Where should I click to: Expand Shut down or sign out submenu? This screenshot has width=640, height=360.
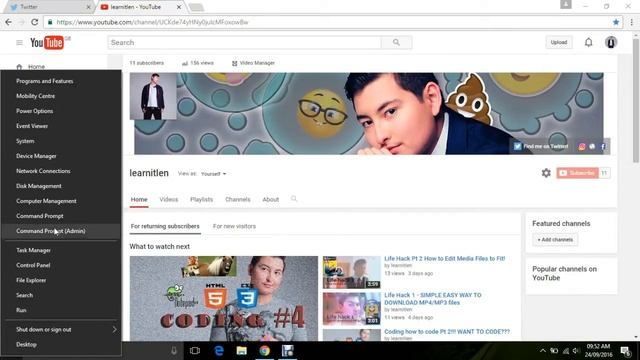click(x=60, y=329)
